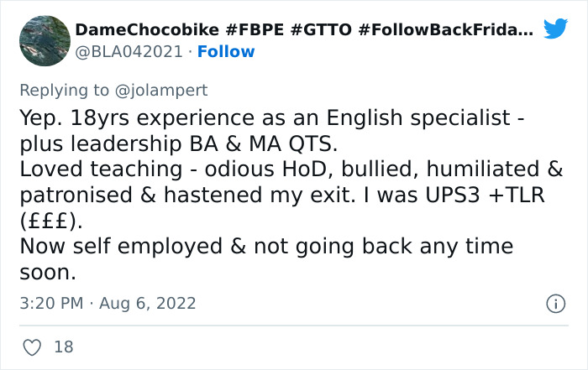Screen dimensions: 588x370
Task: Open the tweet info circle icon
Action: [x=555, y=304]
